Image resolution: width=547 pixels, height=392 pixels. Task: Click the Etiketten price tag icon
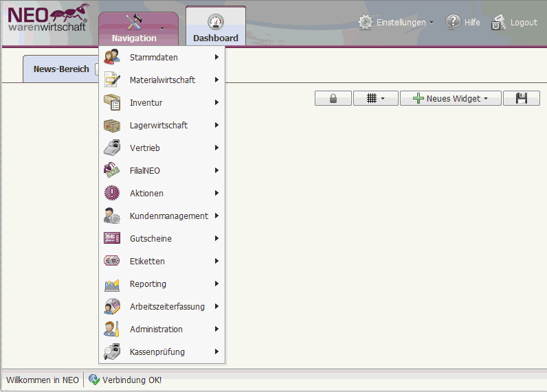pos(112,261)
